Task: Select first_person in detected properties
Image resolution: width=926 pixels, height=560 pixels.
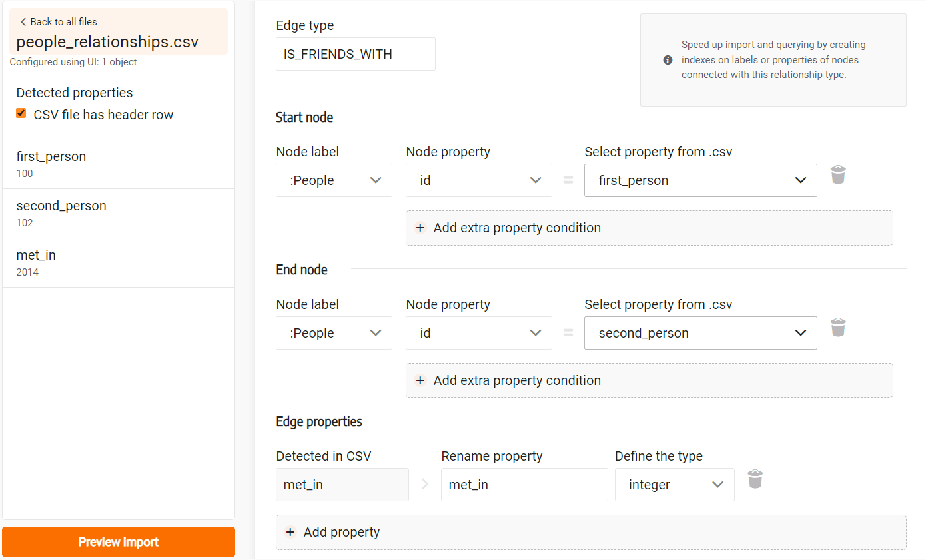Action: pos(119,164)
